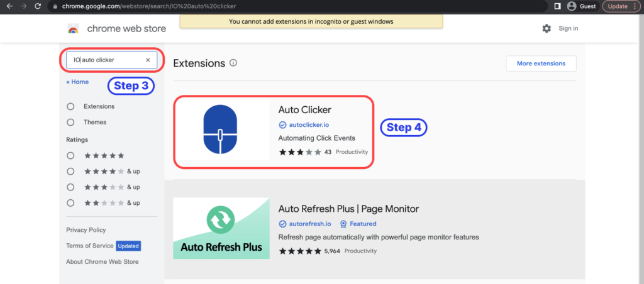Screen dimensions: 644x284
Task: Click the Featured label
Action: (363, 224)
